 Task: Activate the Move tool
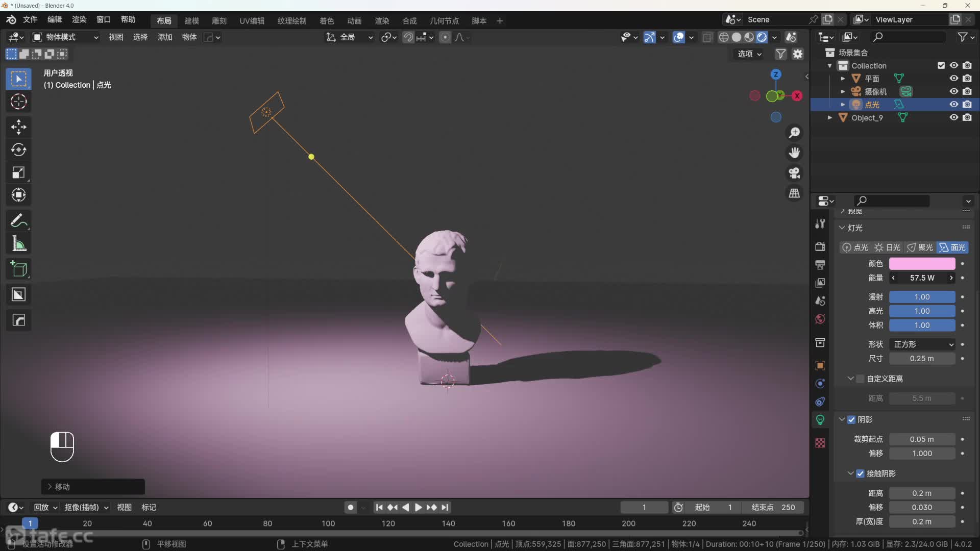19,127
